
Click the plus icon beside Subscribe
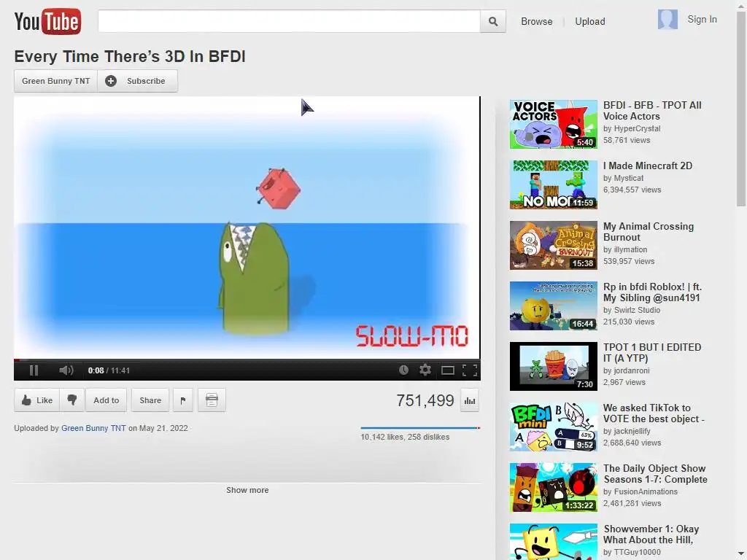click(111, 81)
